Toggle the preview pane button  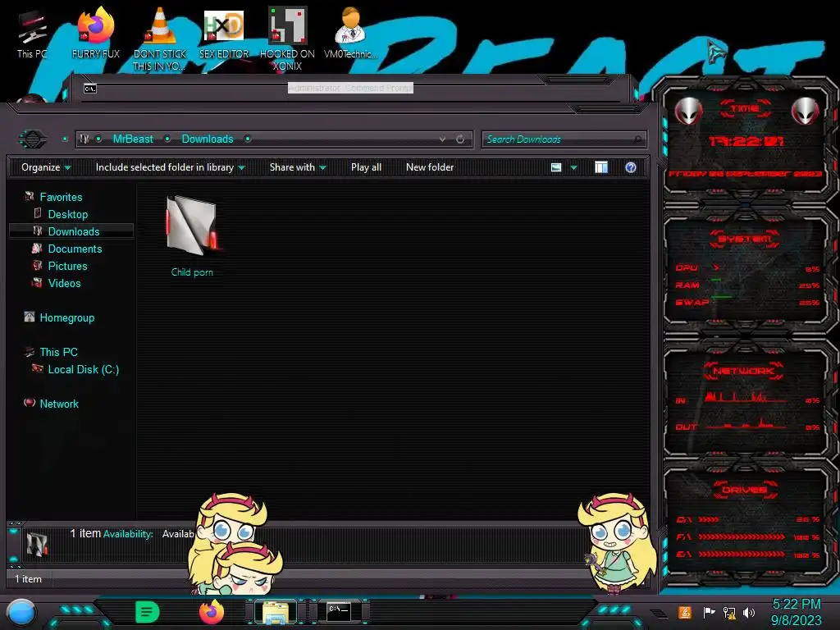(601, 167)
